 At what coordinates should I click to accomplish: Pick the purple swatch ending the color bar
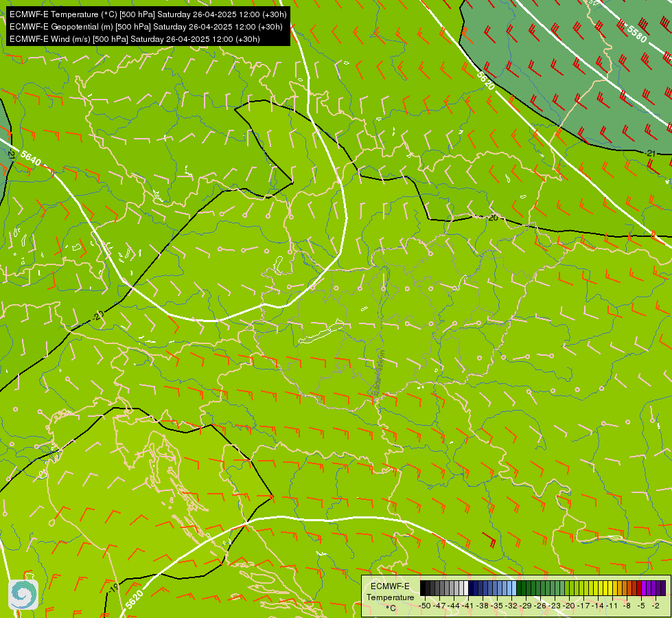pos(663,588)
